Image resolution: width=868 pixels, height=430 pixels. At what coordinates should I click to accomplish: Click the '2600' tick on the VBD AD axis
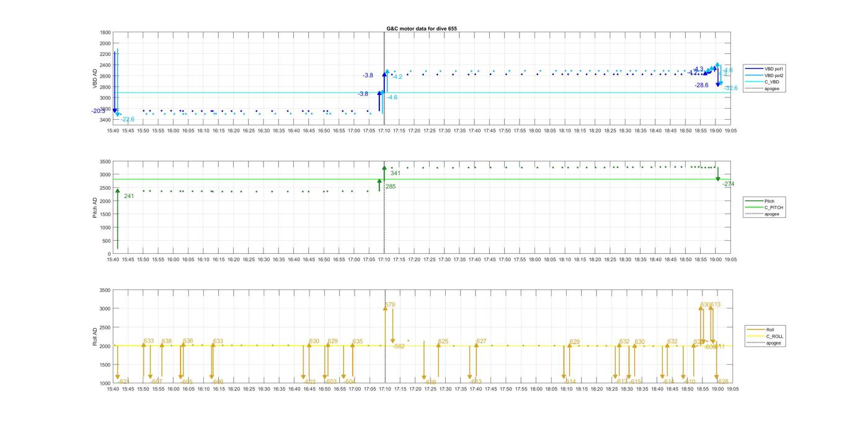105,76
